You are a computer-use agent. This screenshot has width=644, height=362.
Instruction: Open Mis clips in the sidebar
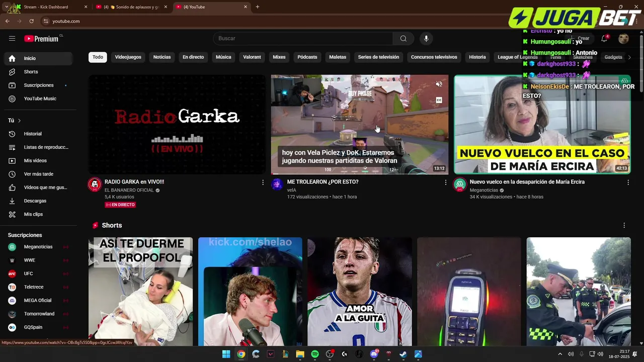point(38,214)
